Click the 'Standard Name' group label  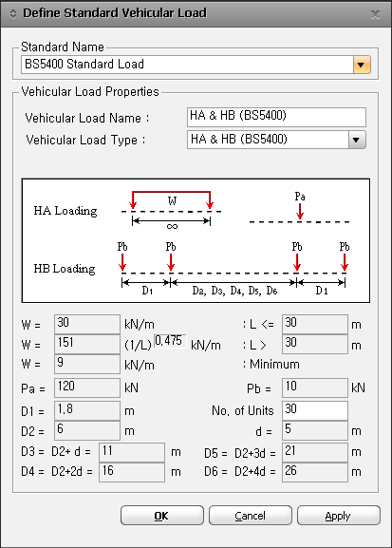(63, 47)
